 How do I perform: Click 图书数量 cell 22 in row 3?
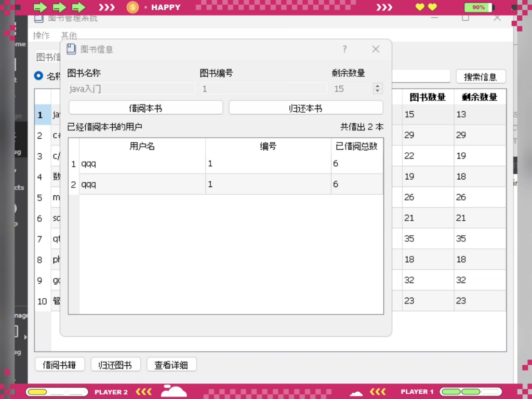pos(428,156)
